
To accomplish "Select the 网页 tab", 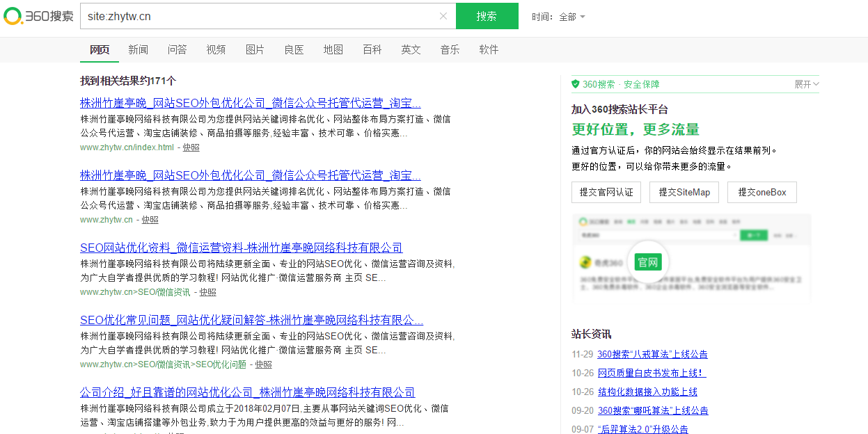I will pyautogui.click(x=100, y=49).
